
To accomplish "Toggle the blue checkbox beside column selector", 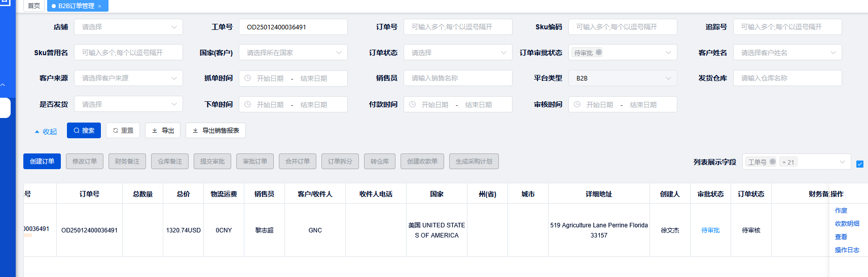I will [859, 164].
